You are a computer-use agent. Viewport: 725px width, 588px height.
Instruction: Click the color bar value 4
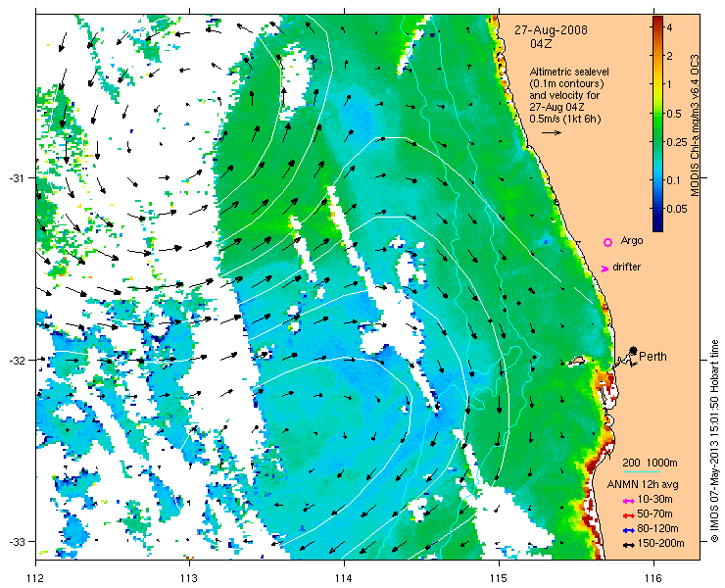point(669,27)
